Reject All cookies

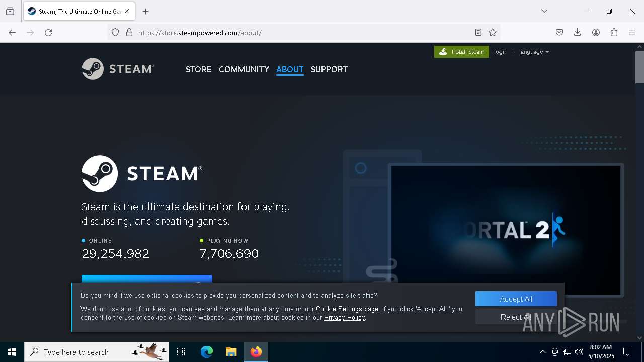(x=516, y=317)
